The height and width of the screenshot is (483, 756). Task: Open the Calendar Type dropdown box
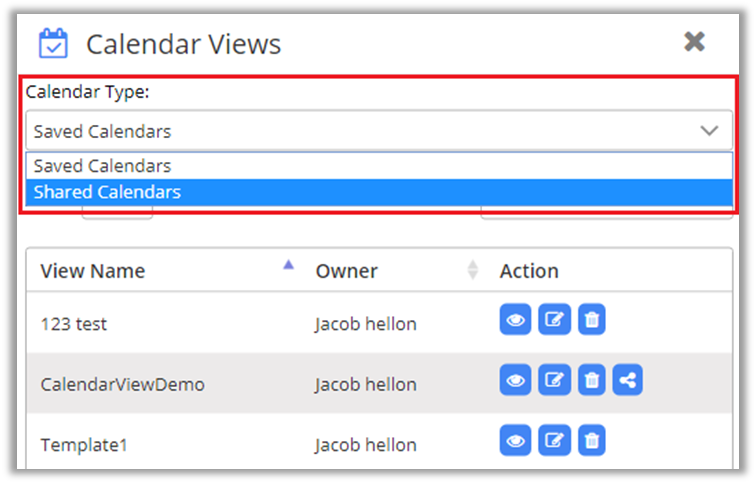(360, 131)
